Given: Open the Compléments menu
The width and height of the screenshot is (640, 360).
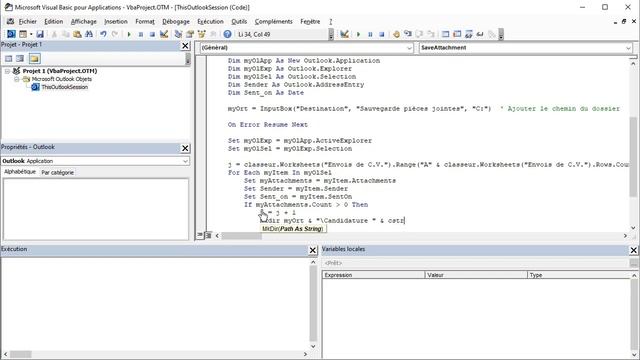Looking at the screenshot, I should pos(273,22).
